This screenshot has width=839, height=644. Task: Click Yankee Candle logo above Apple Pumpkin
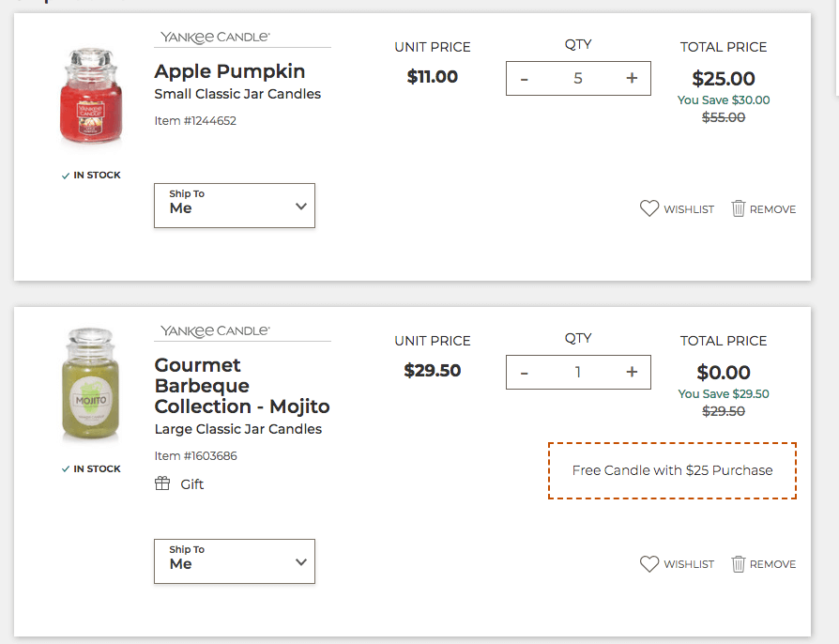click(215, 38)
